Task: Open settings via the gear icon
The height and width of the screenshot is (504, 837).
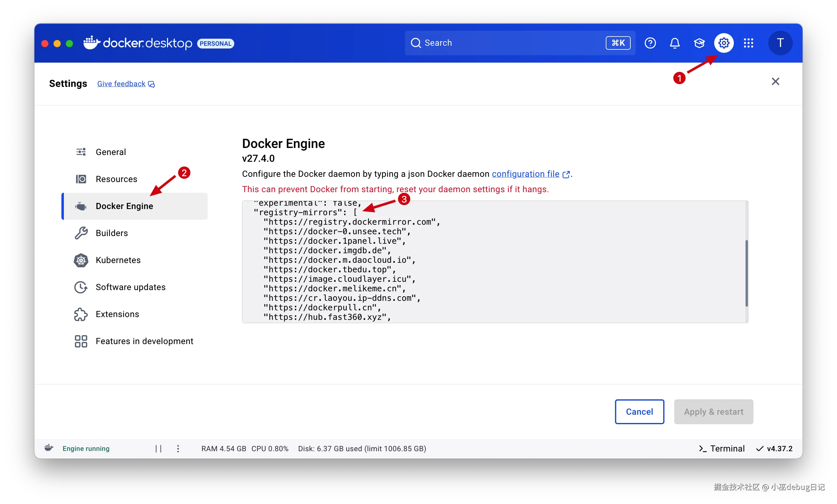Action: click(723, 43)
